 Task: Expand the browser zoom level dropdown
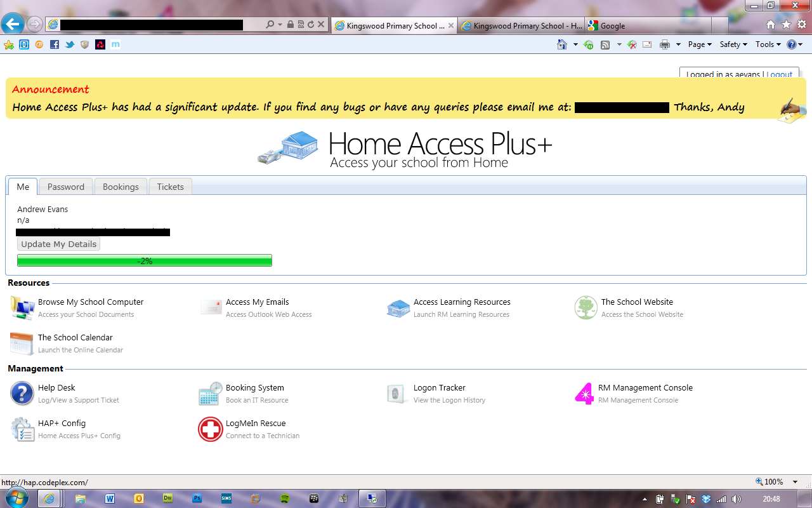point(795,481)
